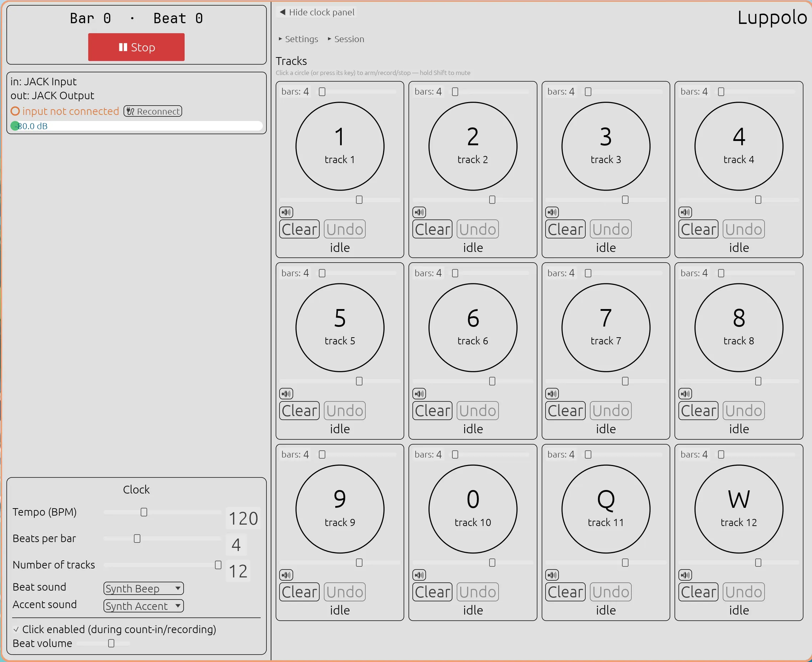Viewport: 812px width, 662px height.
Task: Clear track 9
Action: [x=299, y=592]
